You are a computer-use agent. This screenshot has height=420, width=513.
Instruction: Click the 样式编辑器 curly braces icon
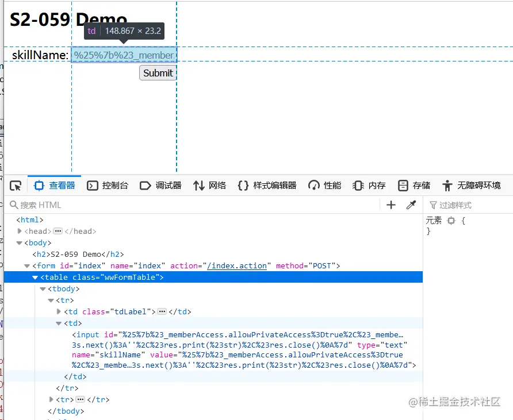[x=243, y=186]
